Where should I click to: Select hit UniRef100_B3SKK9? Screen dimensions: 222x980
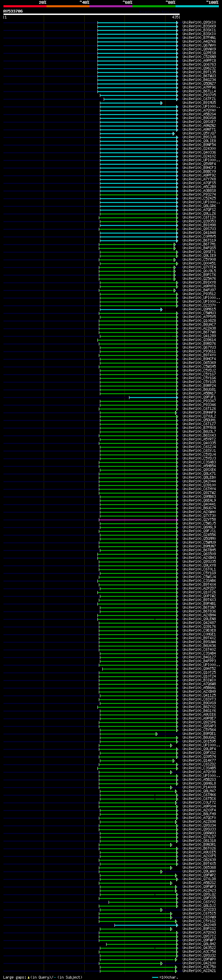click(199, 26)
